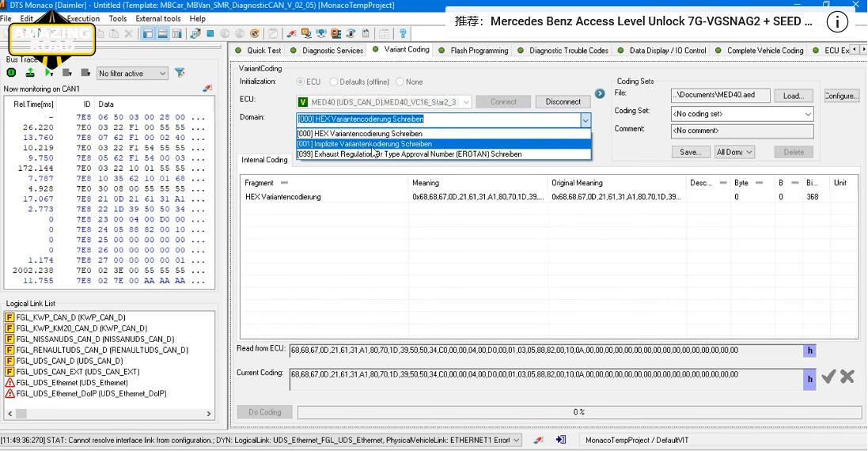
Task: Click the blue arrow circle next to Disconnect
Action: [600, 93]
